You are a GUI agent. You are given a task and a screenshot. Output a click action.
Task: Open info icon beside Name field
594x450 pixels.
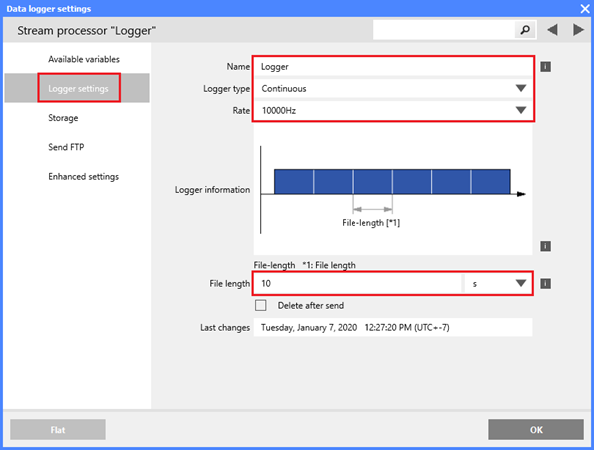pos(546,67)
